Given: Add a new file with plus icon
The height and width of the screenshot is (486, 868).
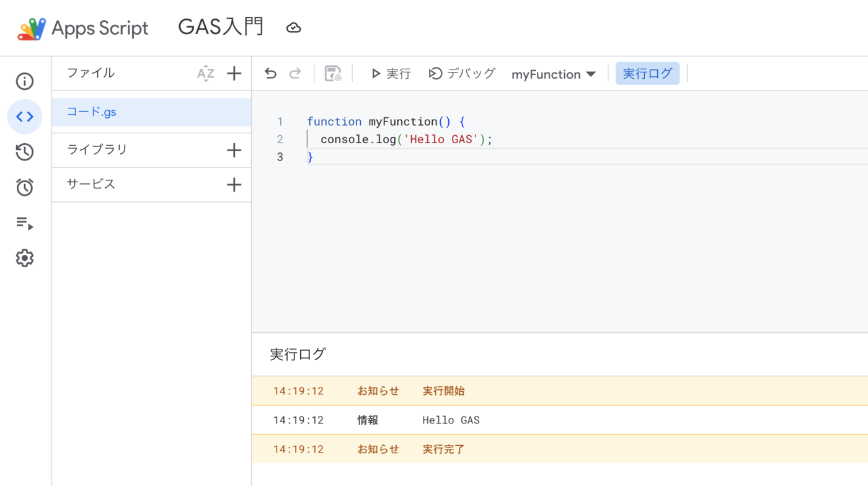Looking at the screenshot, I should [x=234, y=74].
